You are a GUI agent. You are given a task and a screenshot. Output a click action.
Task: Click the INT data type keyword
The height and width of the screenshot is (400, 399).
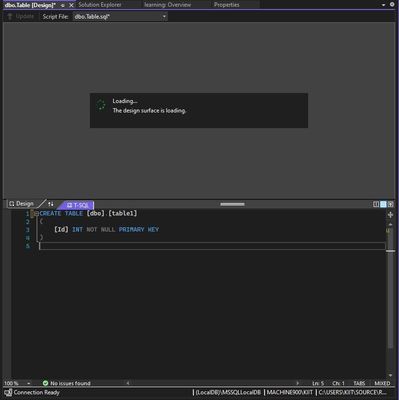click(x=77, y=230)
